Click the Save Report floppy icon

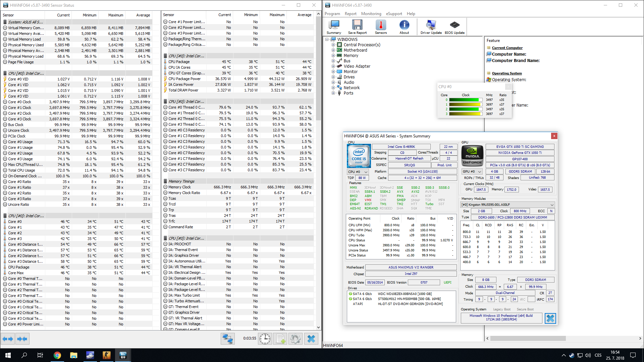pyautogui.click(x=357, y=27)
